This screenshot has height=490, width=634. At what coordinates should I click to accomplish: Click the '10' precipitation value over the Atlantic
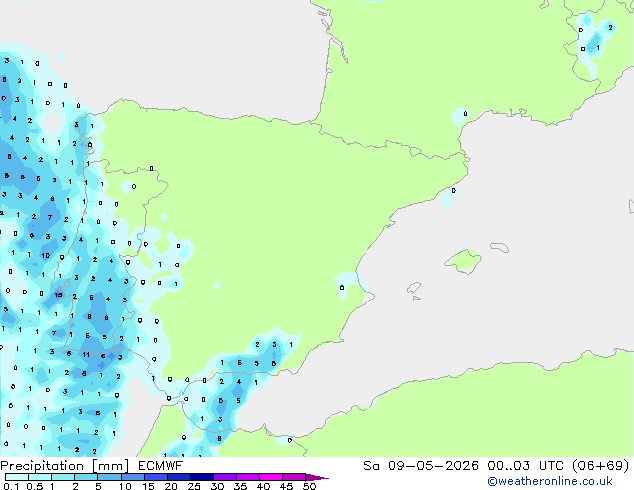pyautogui.click(x=45, y=256)
